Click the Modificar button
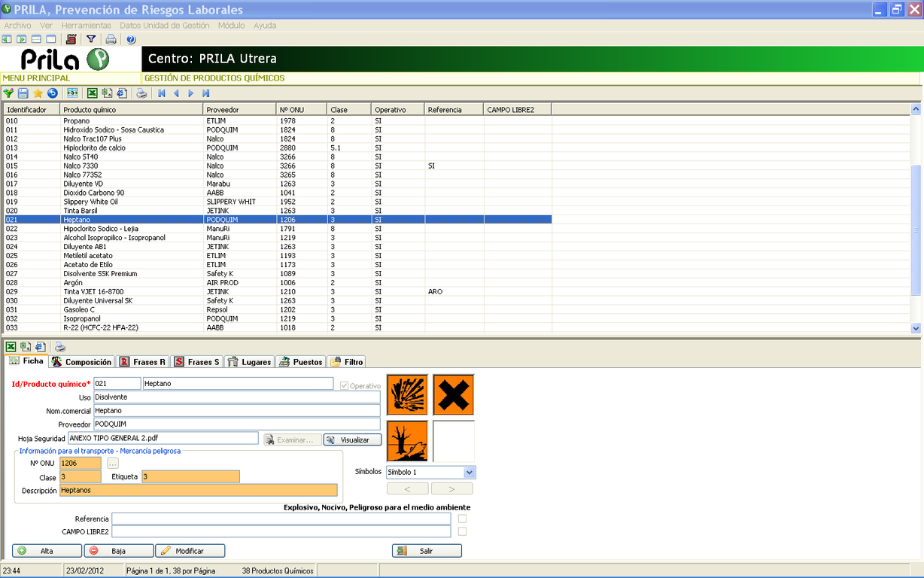Screen dimensions: 924x578 (x=190, y=551)
